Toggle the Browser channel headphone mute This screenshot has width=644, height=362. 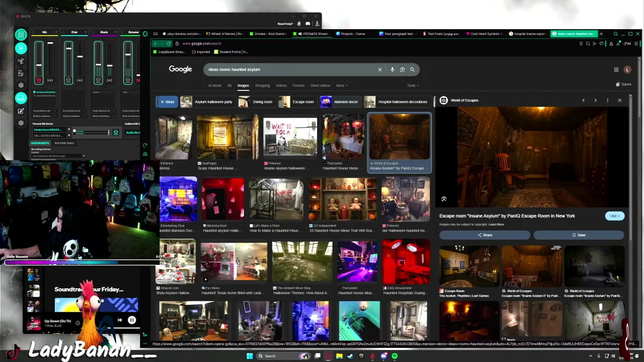128,80
